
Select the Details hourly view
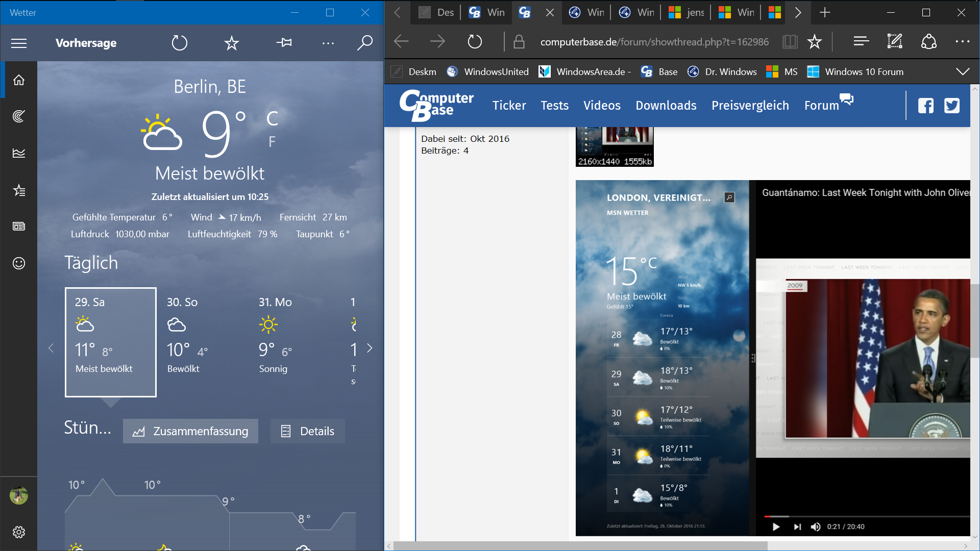click(x=308, y=431)
